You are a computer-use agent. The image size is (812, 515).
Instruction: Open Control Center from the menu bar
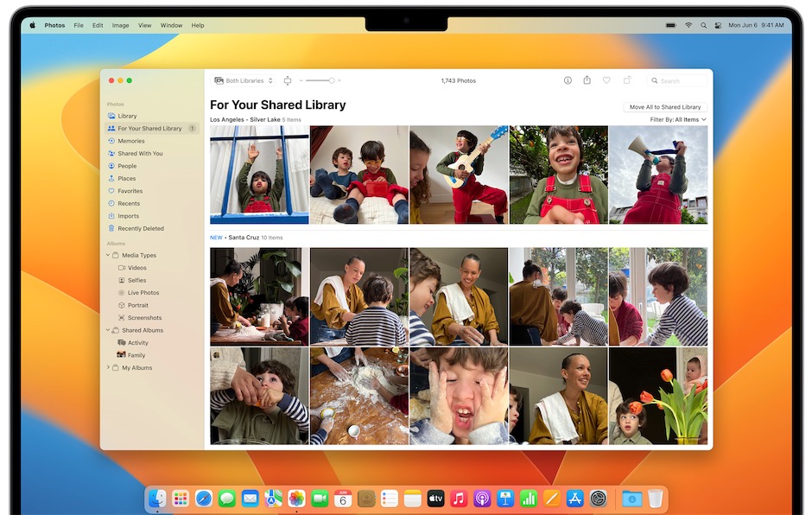point(718,25)
